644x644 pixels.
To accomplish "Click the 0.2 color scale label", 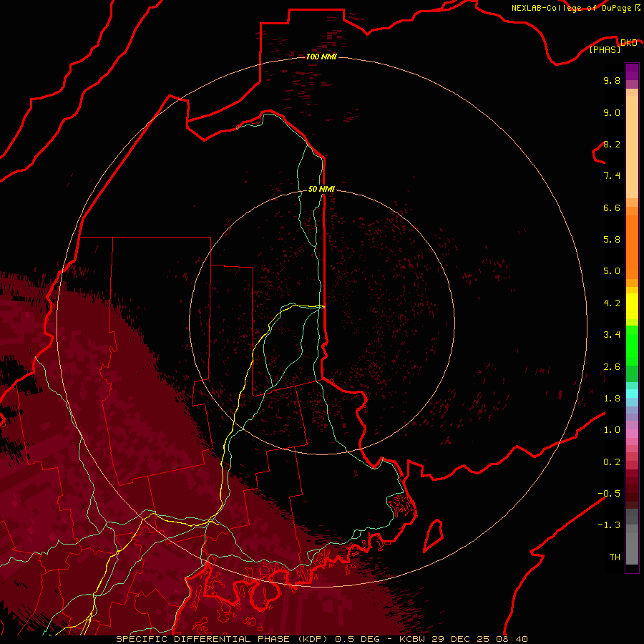I will pyautogui.click(x=612, y=462).
